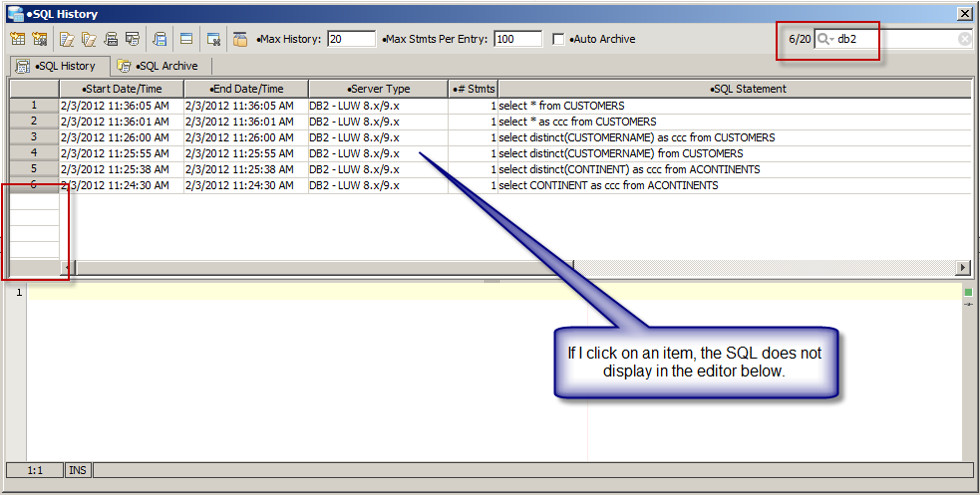Viewport: 980px width, 495px height.
Task: Click the window-with-X toolbar icon
Action: (213, 39)
